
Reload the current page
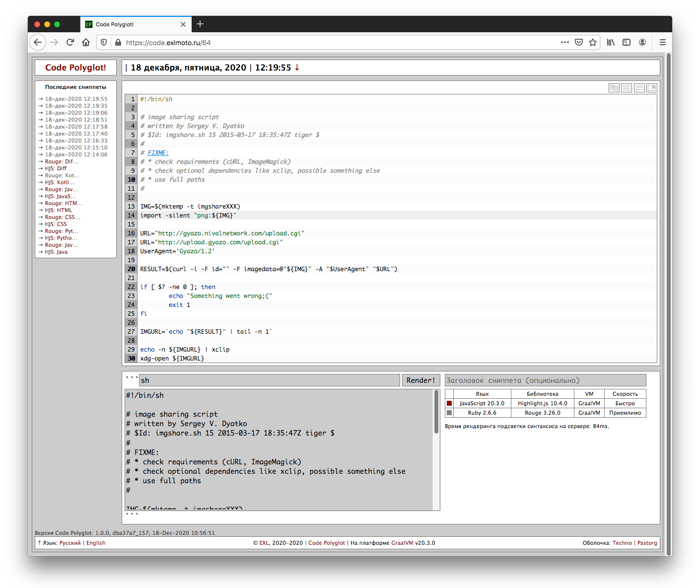point(70,42)
